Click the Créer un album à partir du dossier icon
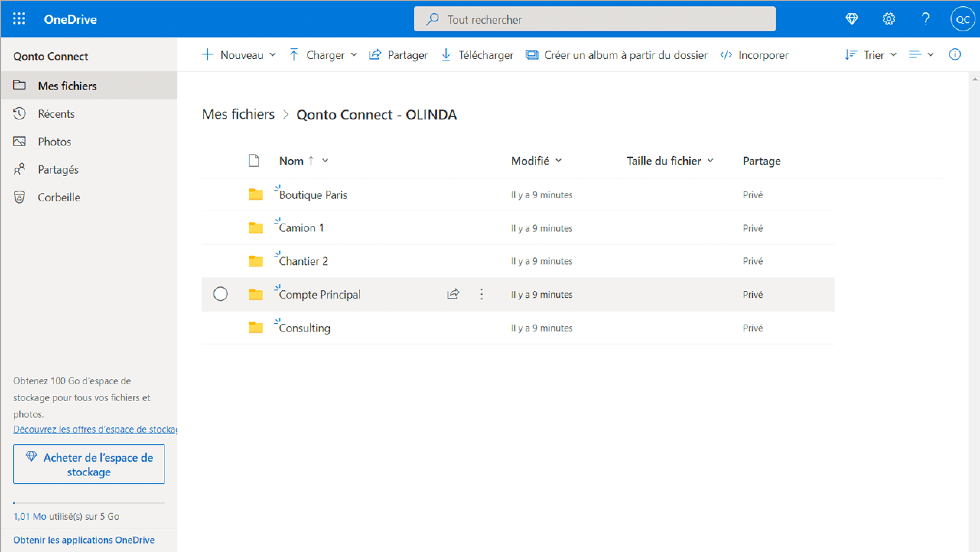 [532, 55]
